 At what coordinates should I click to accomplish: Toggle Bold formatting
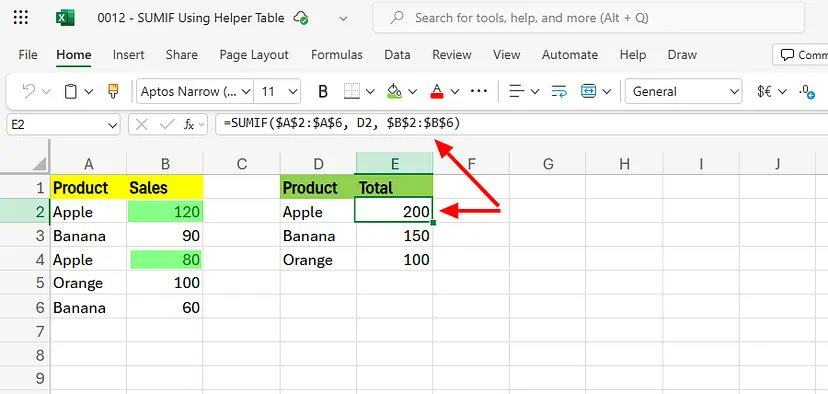coord(323,92)
